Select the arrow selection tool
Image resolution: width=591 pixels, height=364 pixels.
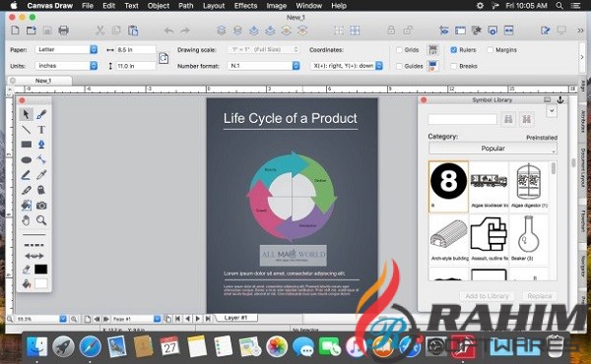pyautogui.click(x=26, y=114)
